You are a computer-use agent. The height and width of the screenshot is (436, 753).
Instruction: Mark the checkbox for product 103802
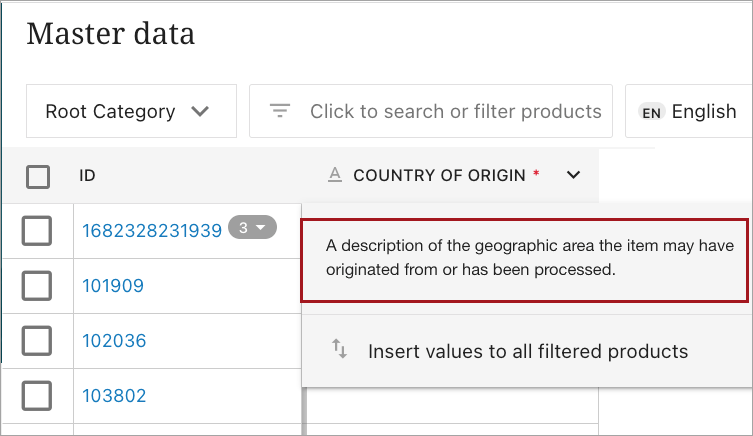[x=37, y=396]
